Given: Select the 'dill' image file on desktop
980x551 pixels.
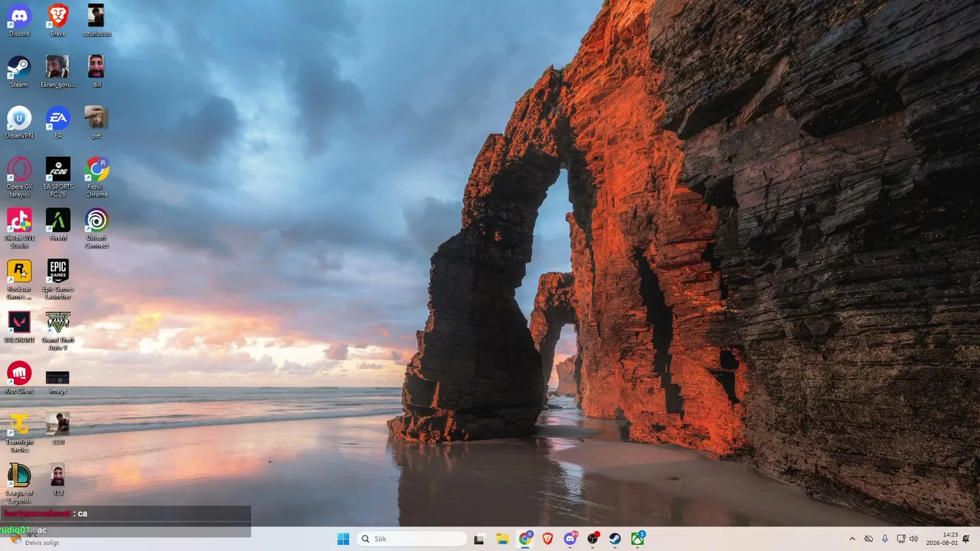Looking at the screenshot, I should coord(97,72).
